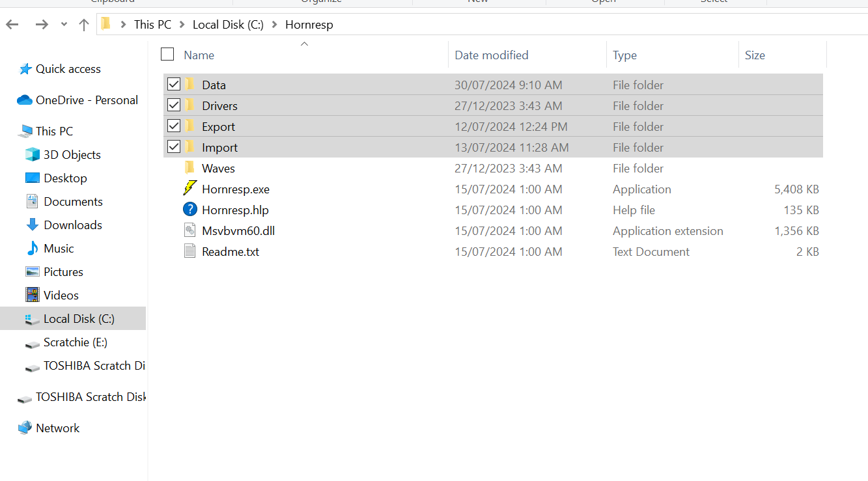Uncheck the Data folder checkbox

pos(174,84)
